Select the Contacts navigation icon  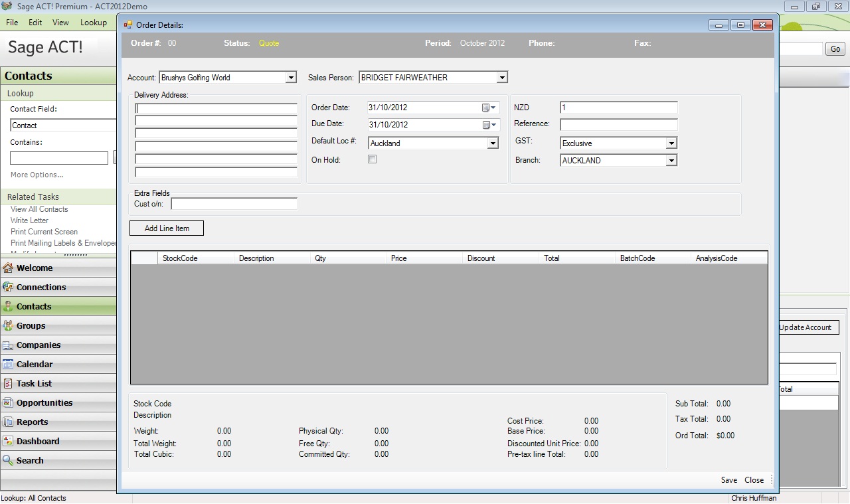(x=8, y=307)
